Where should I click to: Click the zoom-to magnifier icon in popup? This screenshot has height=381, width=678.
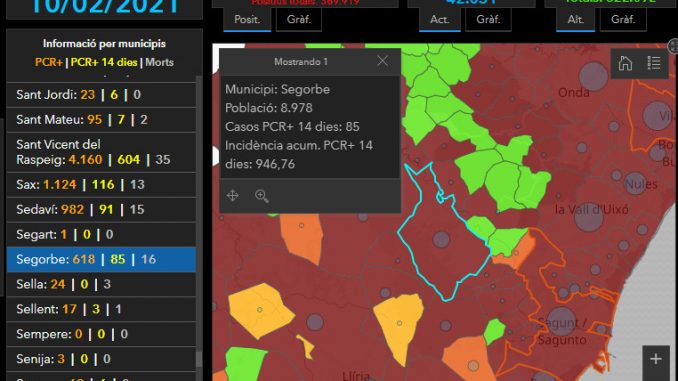click(262, 196)
